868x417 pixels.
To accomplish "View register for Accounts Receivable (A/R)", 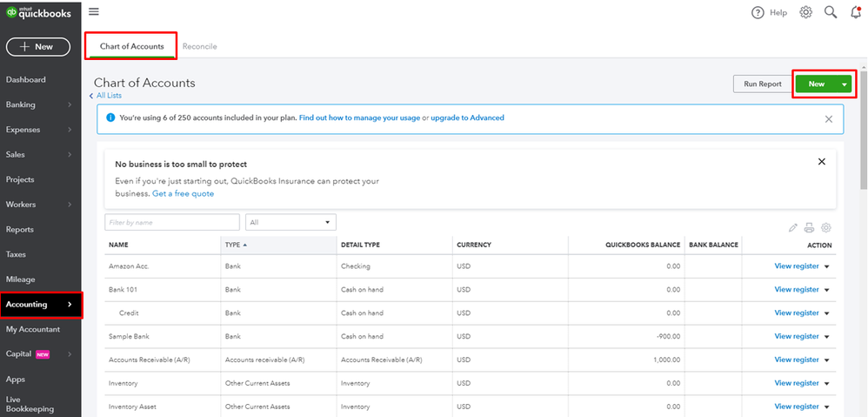I will (x=796, y=360).
